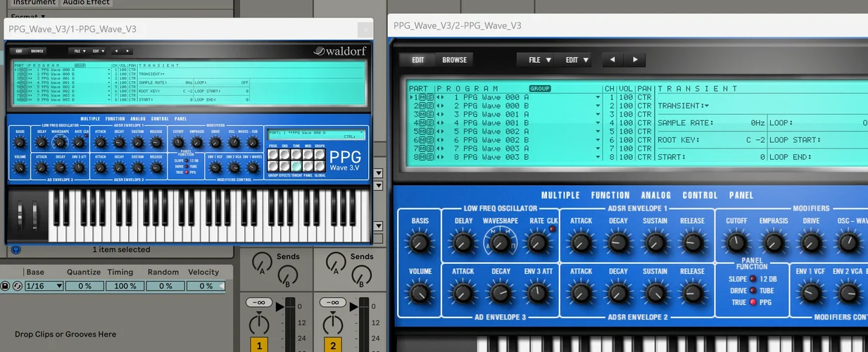
Task: Click ADSR Envelope 1 ATTACK knob, right window
Action: (581, 244)
